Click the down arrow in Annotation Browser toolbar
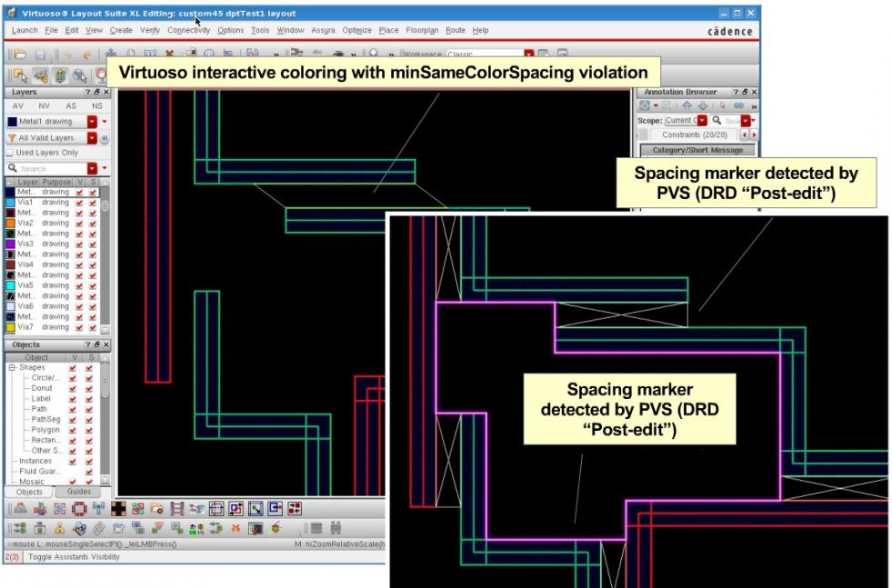892x588 pixels. coord(703,105)
